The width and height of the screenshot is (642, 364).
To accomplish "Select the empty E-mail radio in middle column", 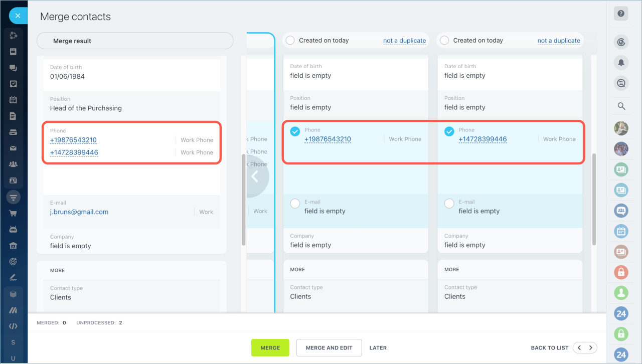I will [x=295, y=203].
